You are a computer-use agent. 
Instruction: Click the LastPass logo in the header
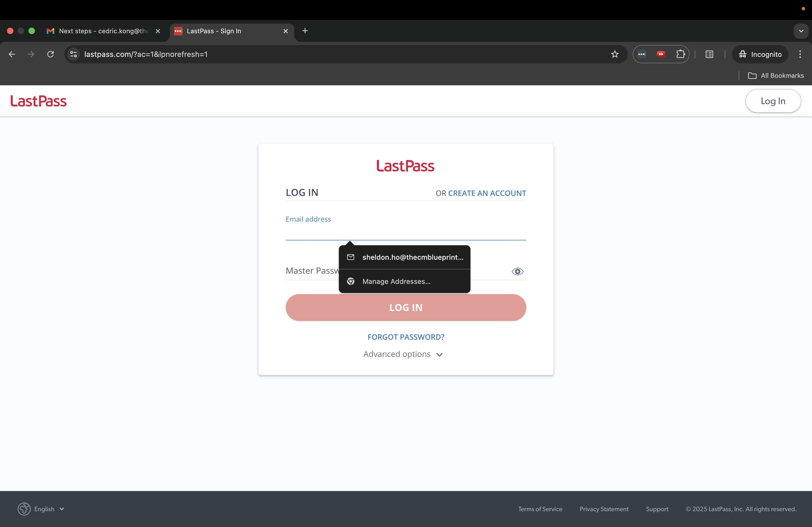point(39,101)
